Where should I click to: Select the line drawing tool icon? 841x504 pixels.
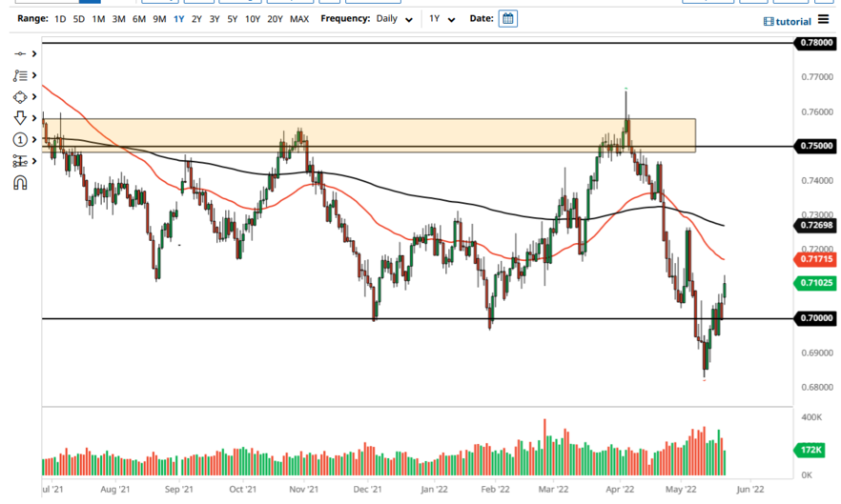point(20,53)
